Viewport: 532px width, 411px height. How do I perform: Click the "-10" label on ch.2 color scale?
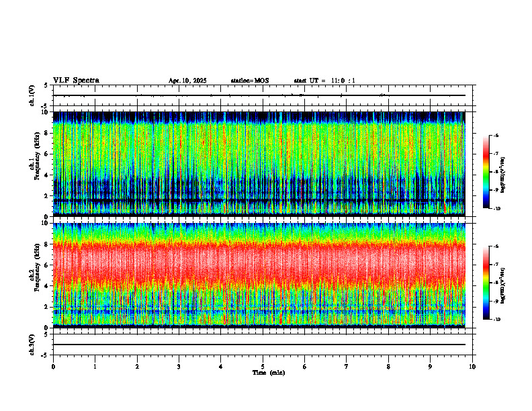496,320
